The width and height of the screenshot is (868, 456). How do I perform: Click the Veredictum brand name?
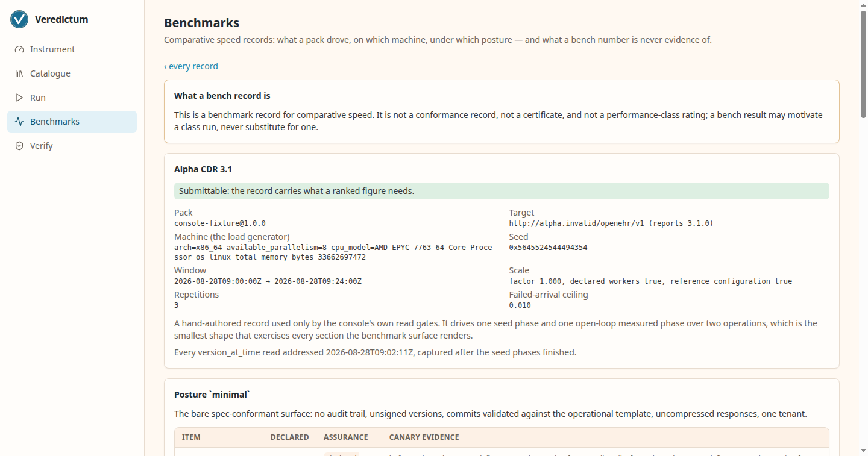click(x=61, y=19)
